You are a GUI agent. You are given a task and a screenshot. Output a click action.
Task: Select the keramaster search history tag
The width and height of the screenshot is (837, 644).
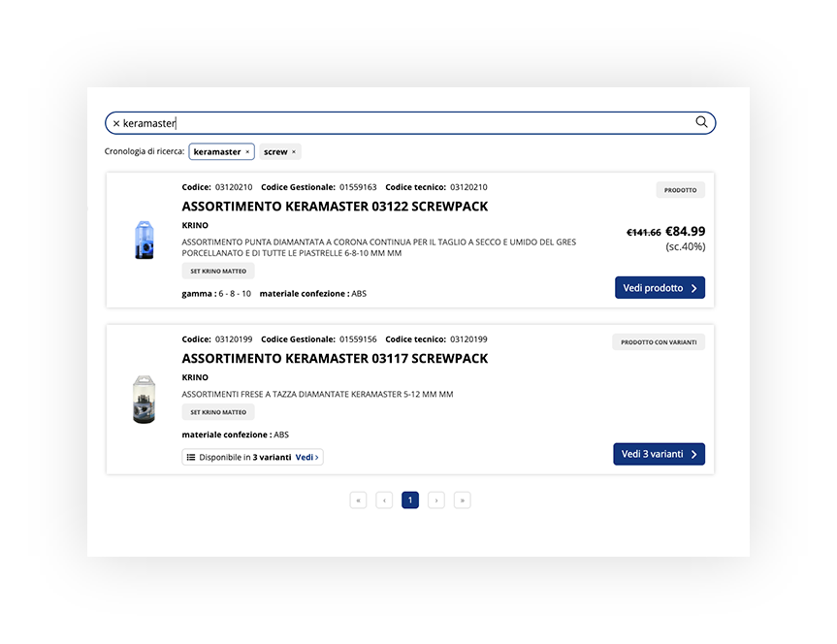pyautogui.click(x=216, y=151)
